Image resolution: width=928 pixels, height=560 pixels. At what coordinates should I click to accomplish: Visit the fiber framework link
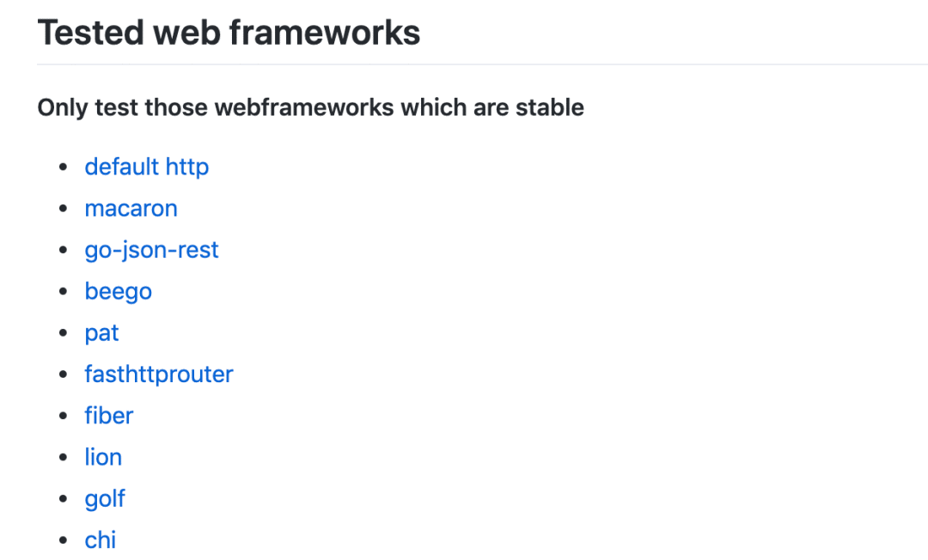point(109,416)
